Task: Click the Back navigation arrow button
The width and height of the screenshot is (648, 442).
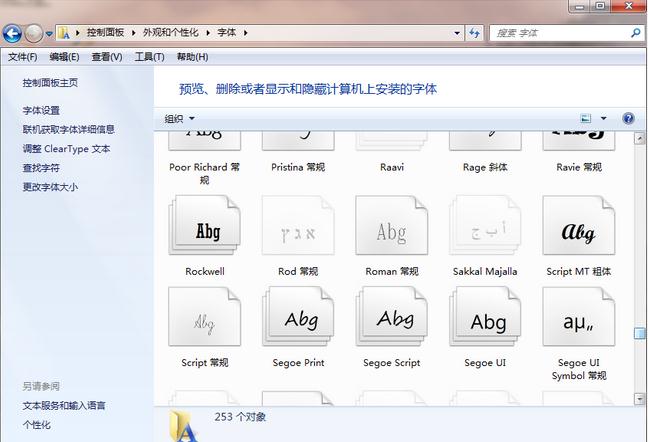Action: click(x=12, y=33)
